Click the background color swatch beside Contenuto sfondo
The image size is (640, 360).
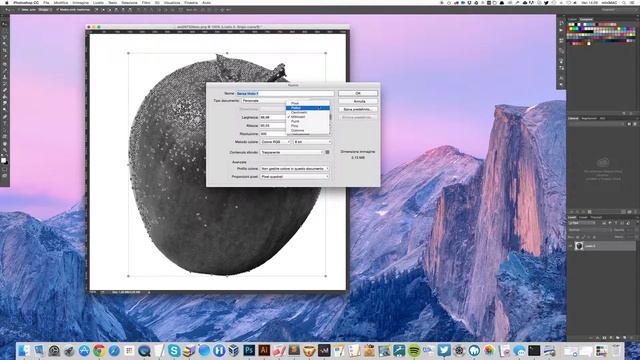click(x=327, y=152)
